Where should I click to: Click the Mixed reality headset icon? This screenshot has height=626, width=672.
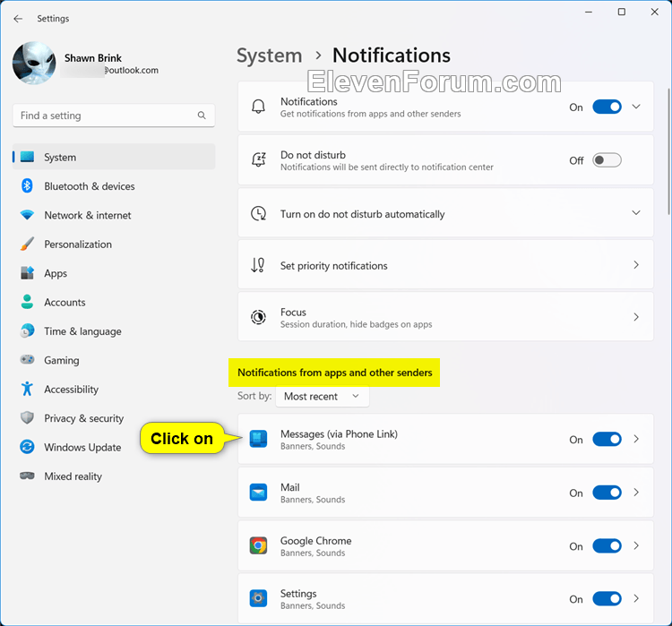pos(27,476)
